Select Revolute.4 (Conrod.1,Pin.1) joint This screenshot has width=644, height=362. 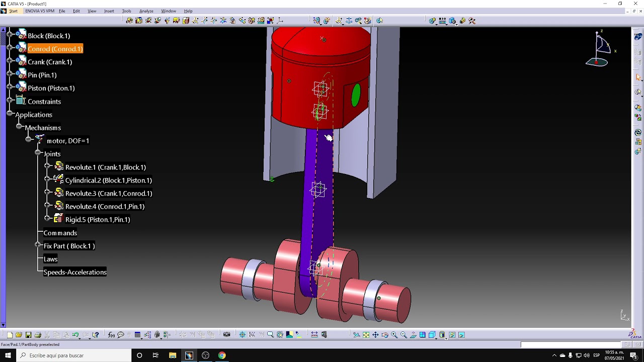tap(105, 206)
